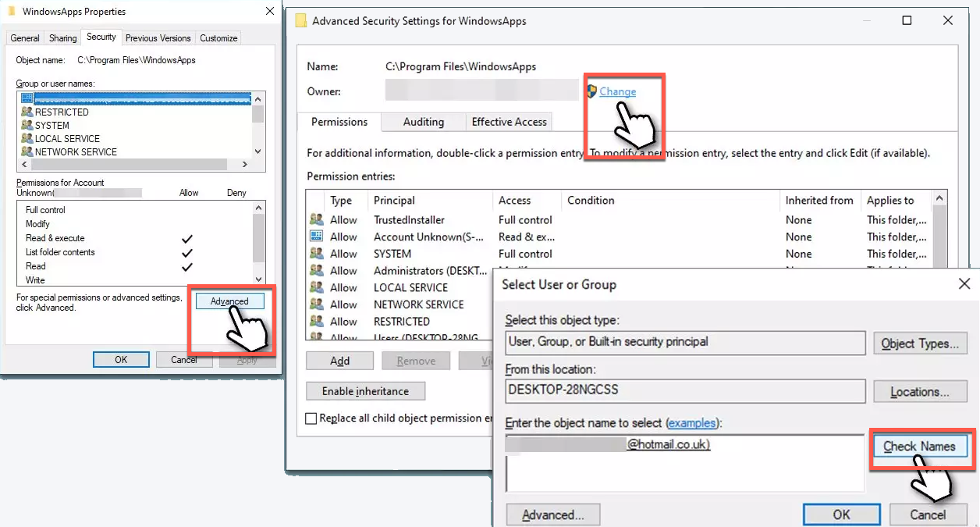Image resolution: width=980 pixels, height=527 pixels.
Task: Allow the Write permission checkbox
Action: [186, 279]
